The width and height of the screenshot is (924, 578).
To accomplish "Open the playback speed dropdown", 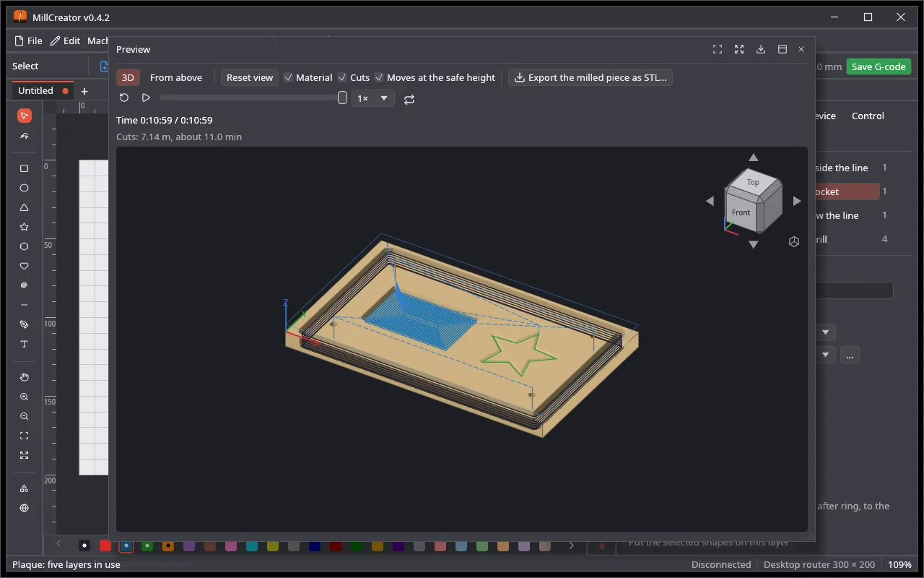I will click(x=373, y=98).
